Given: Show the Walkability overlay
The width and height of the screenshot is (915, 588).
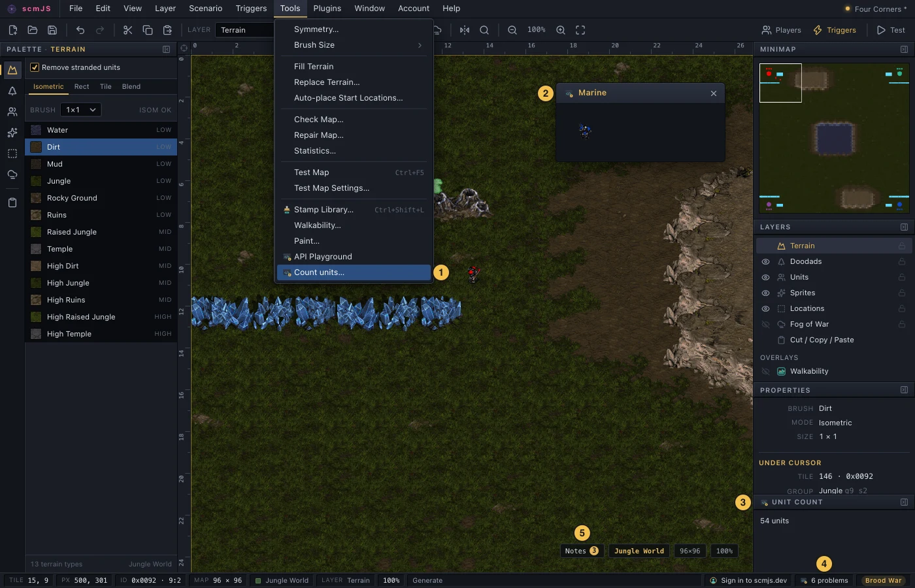Looking at the screenshot, I should tap(765, 371).
